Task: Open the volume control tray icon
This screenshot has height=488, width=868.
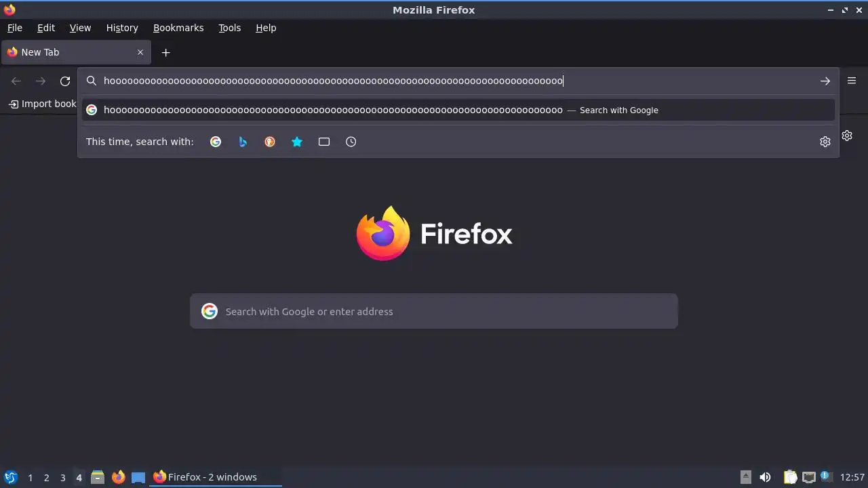Action: coord(765,477)
